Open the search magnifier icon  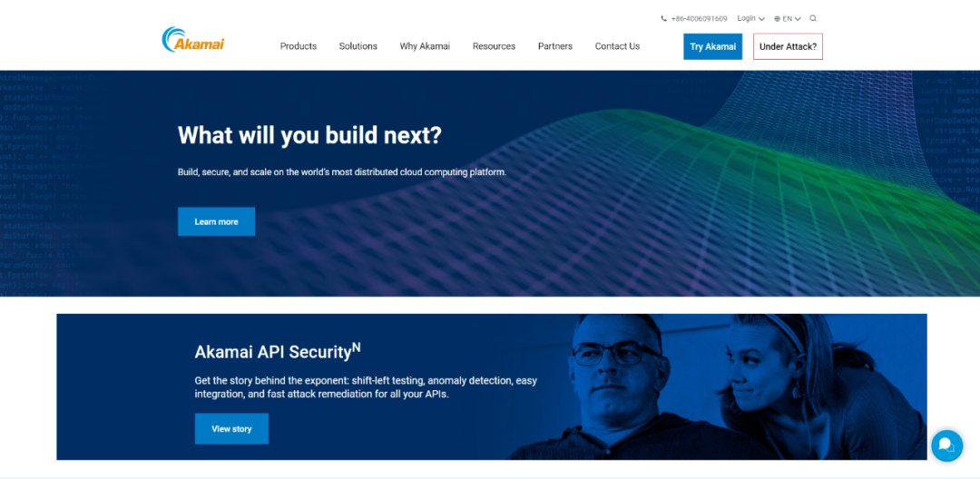[813, 18]
